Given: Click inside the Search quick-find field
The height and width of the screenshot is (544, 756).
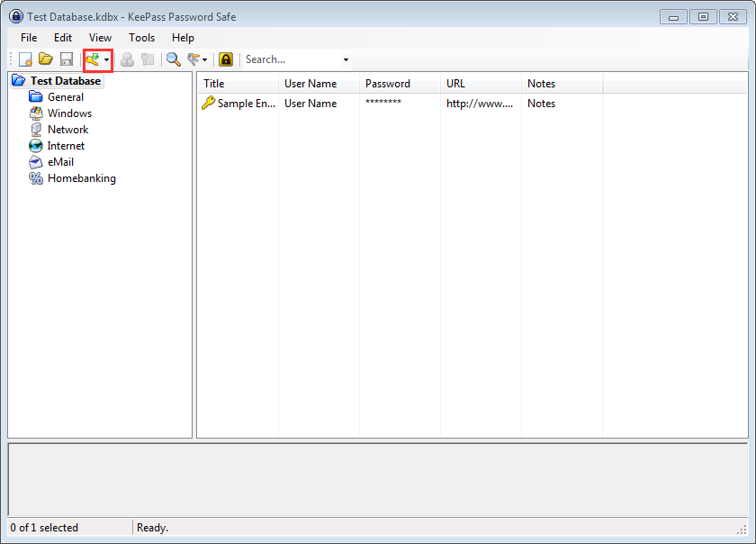Looking at the screenshot, I should point(292,59).
